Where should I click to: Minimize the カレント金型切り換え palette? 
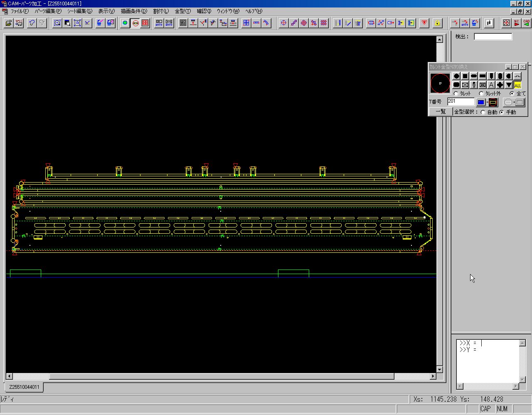[x=508, y=67]
